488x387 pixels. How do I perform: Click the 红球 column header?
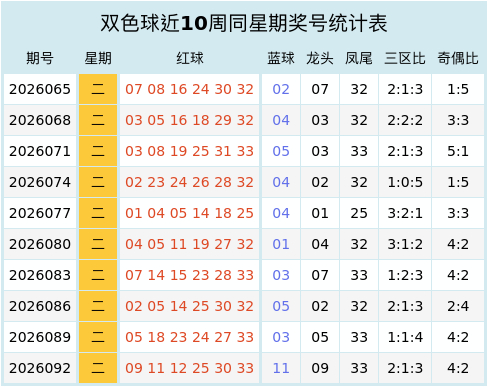190,58
